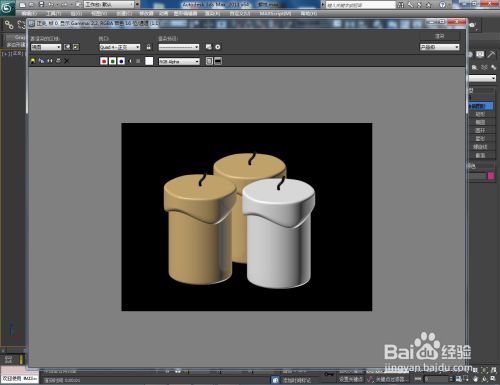Click the 矩形 object type button

(480, 114)
